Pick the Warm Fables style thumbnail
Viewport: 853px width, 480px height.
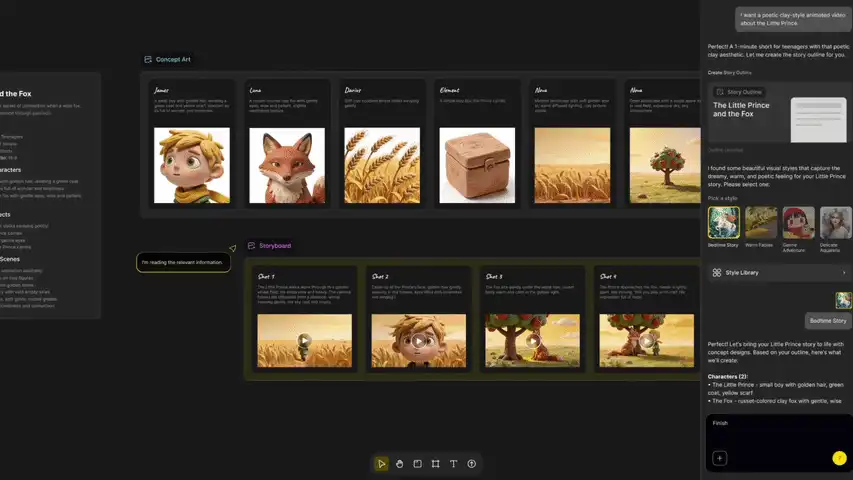click(761, 223)
